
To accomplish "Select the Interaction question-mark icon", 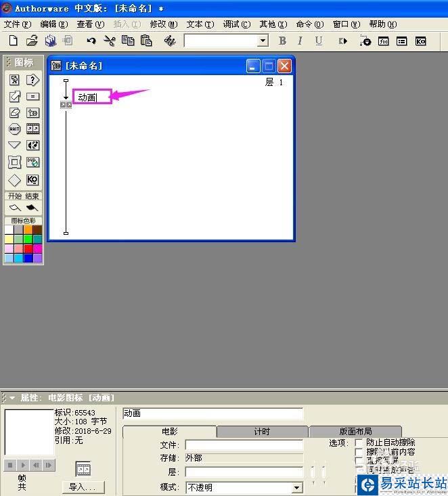I will [x=32, y=80].
